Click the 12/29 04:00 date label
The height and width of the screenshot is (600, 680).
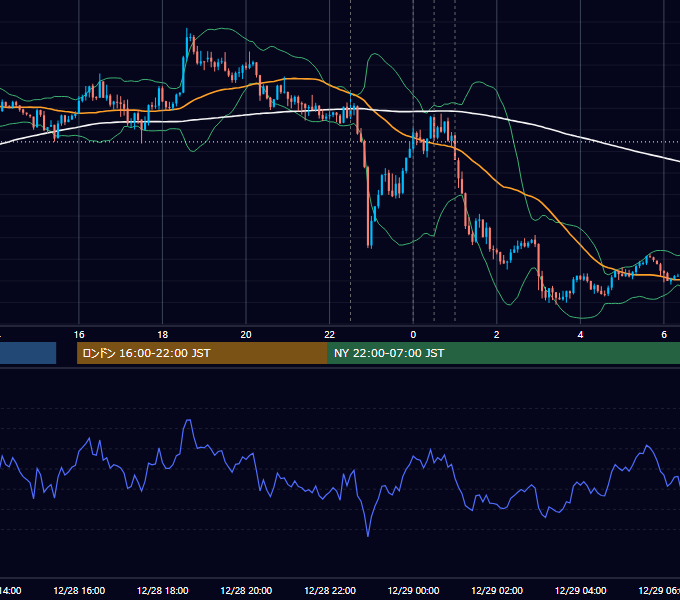tap(580, 590)
